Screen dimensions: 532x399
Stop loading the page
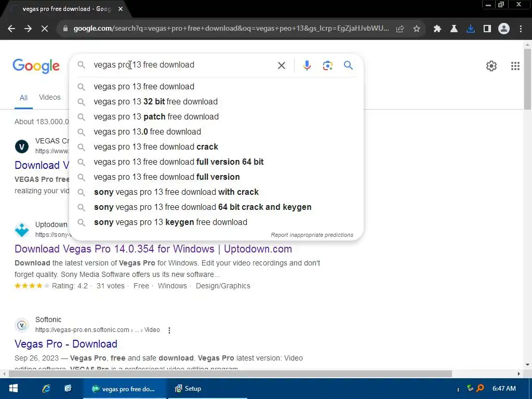tap(45, 29)
